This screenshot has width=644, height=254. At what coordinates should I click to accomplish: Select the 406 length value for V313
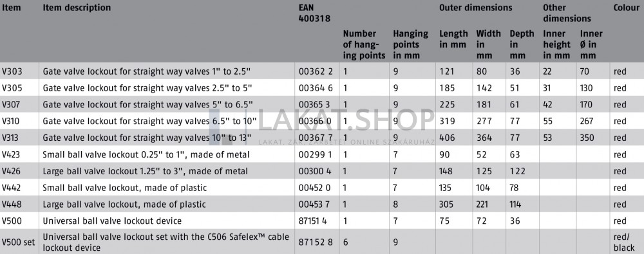tap(447, 138)
